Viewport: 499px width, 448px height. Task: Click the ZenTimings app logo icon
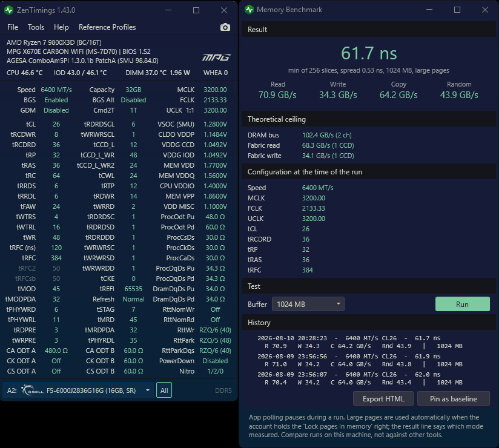click(x=8, y=10)
